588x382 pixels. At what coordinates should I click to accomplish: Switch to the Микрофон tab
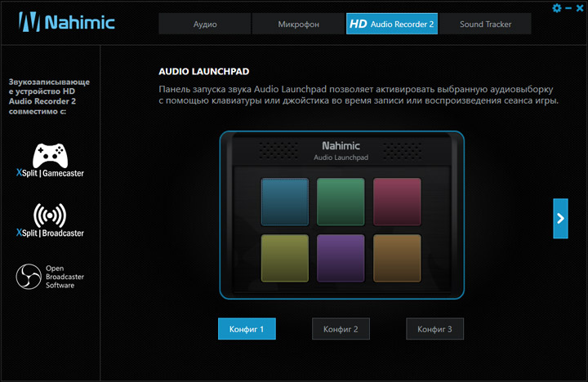click(x=299, y=24)
